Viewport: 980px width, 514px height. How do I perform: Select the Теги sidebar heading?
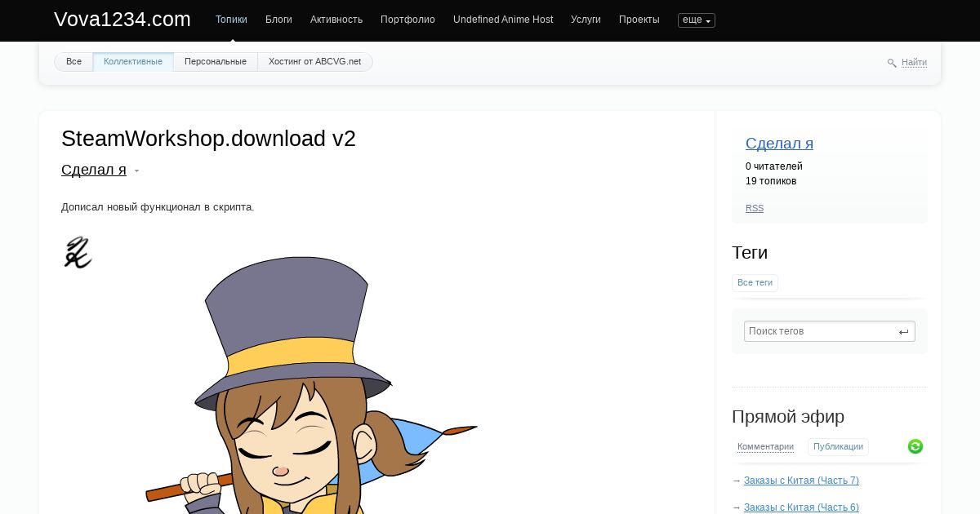[x=750, y=253]
